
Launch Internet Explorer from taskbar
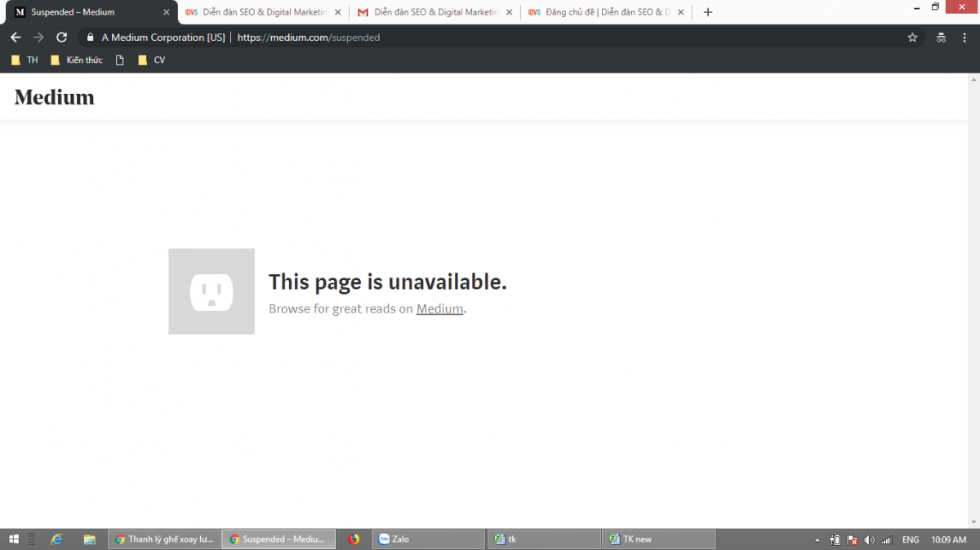[x=56, y=539]
